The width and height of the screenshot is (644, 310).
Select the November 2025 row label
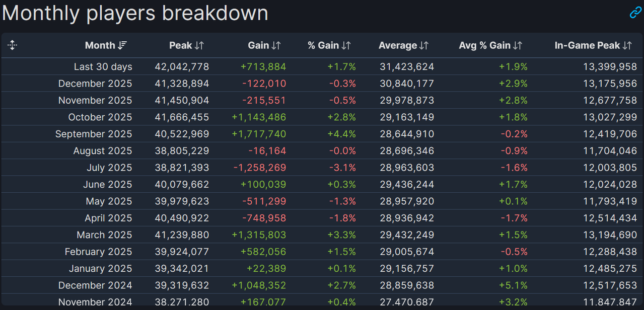[95, 100]
